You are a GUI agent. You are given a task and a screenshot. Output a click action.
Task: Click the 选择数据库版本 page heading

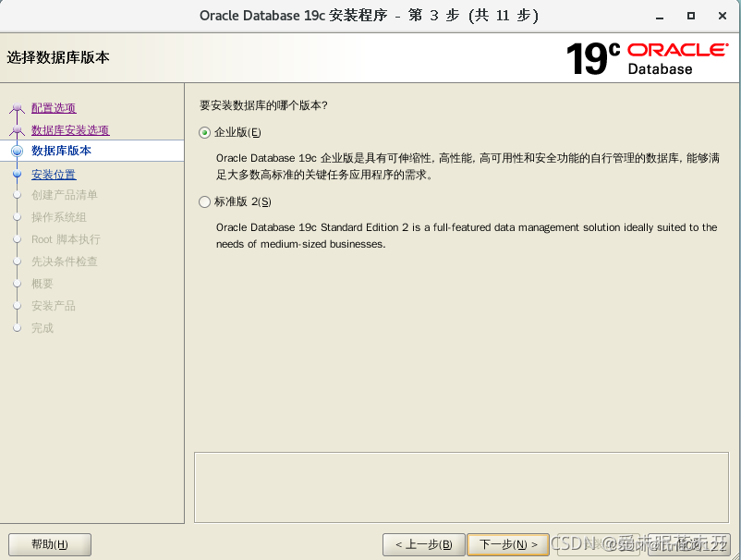click(x=58, y=57)
